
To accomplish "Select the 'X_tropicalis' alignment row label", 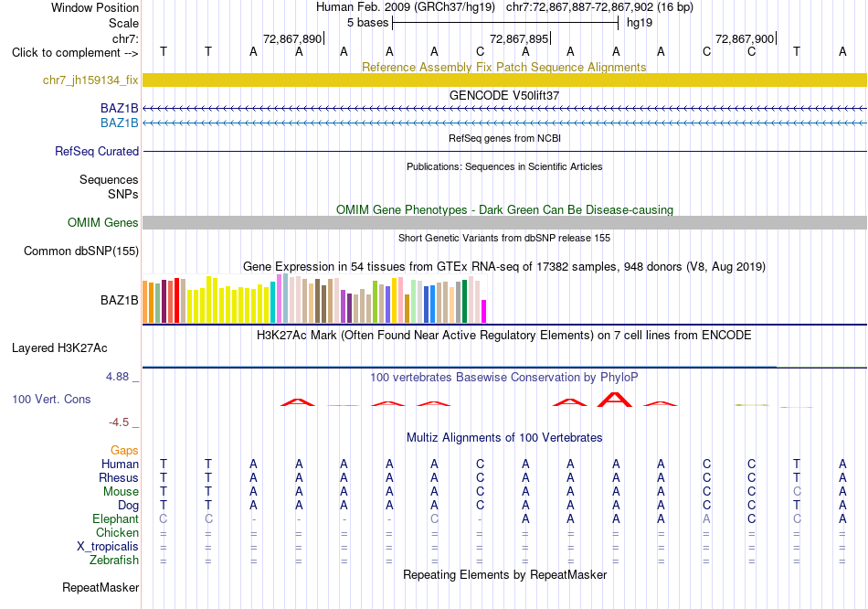I will 108,547.
